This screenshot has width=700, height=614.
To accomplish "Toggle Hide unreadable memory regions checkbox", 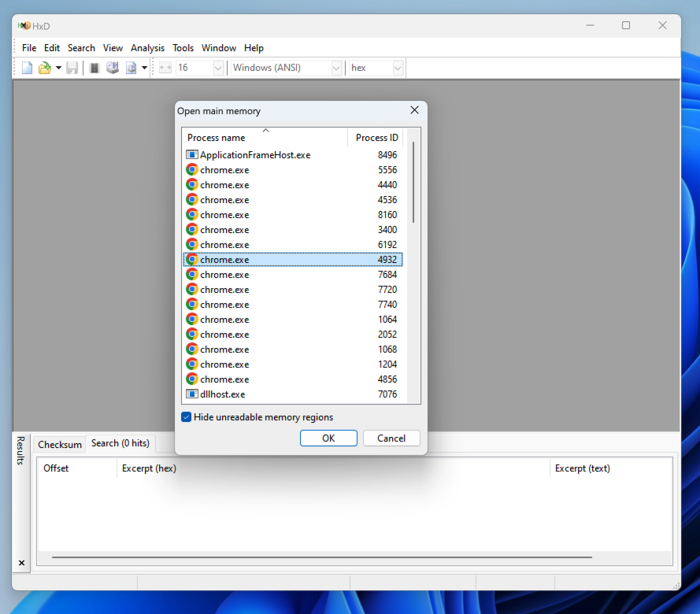I will [x=187, y=417].
